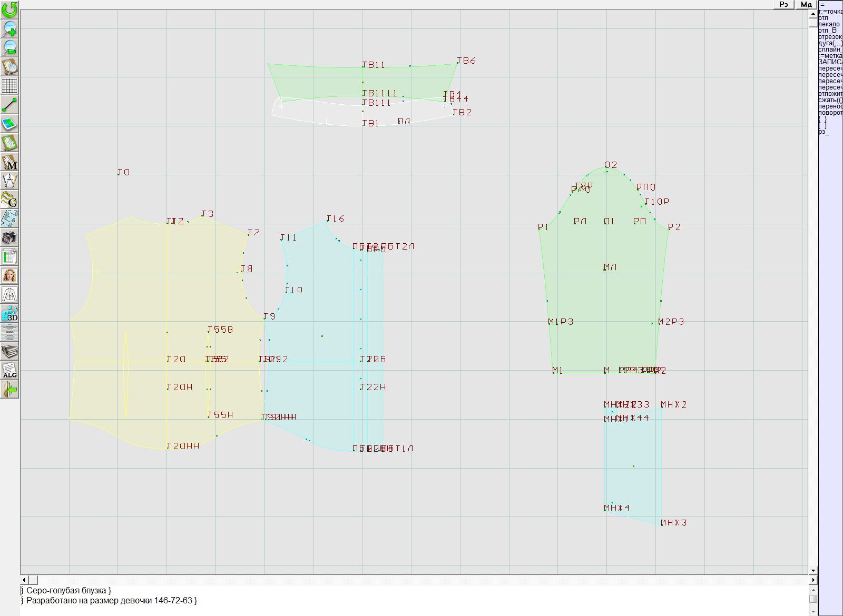Click the canvas vertical scrollbar up arrow
The width and height of the screenshot is (843, 616).
point(813,13)
